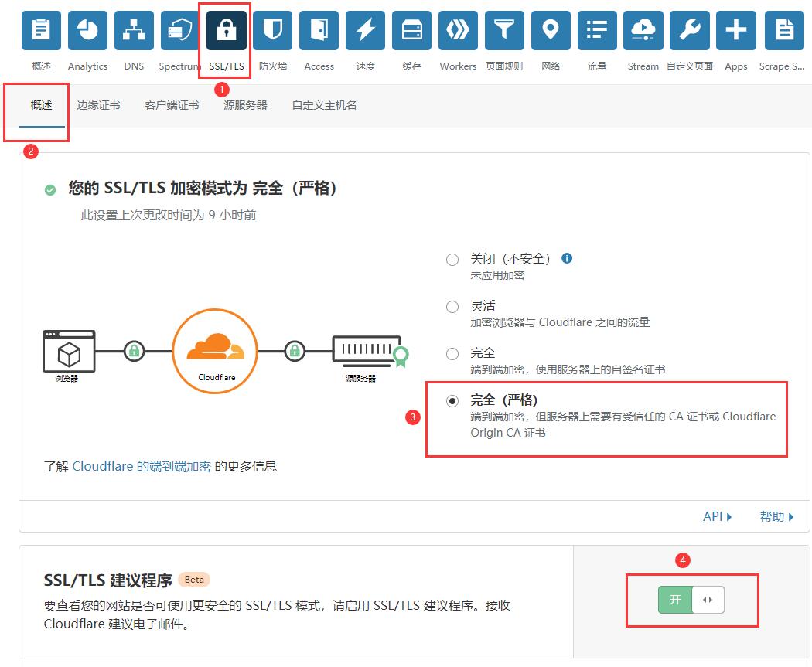812x667 pixels.
Task: Click the green check beside the 加密模式 heading
Action: point(50,190)
